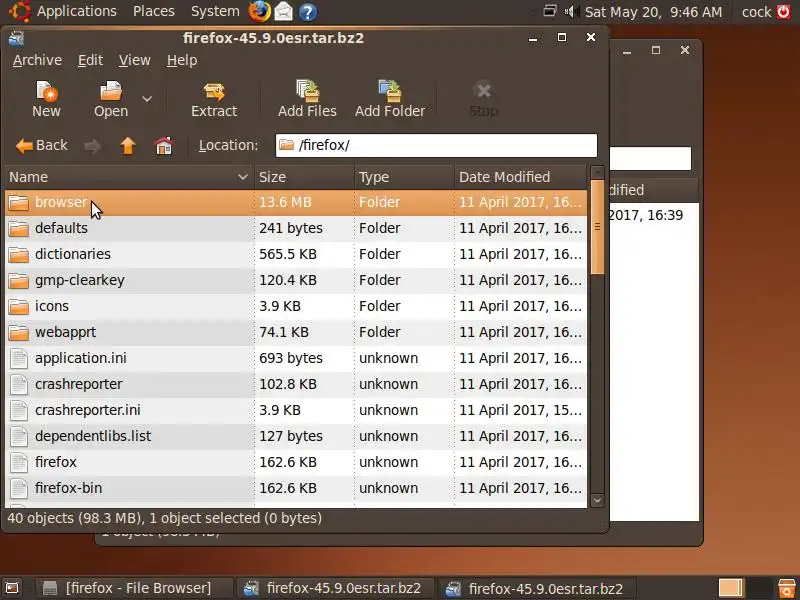The width and height of the screenshot is (800, 600).
Task: Click the up-one-level orange arrow icon
Action: pos(128,146)
